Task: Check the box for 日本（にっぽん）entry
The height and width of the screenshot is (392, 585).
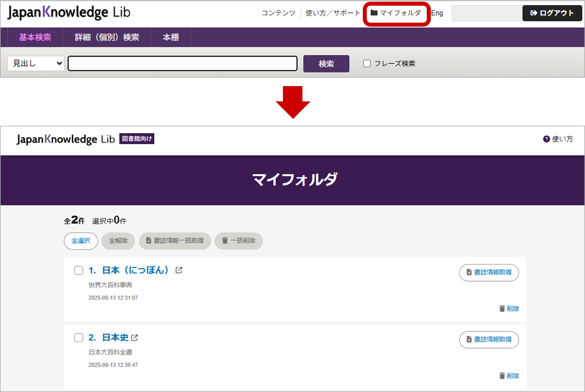Action: [x=79, y=270]
